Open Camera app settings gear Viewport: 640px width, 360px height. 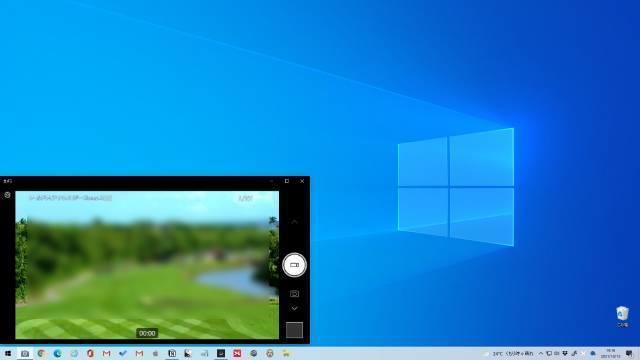tap(7, 195)
